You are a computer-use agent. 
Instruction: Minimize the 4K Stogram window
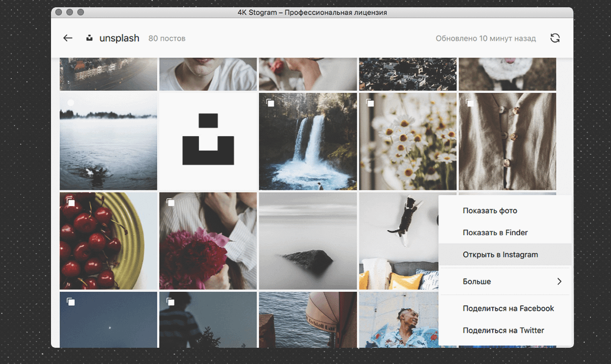pos(70,12)
